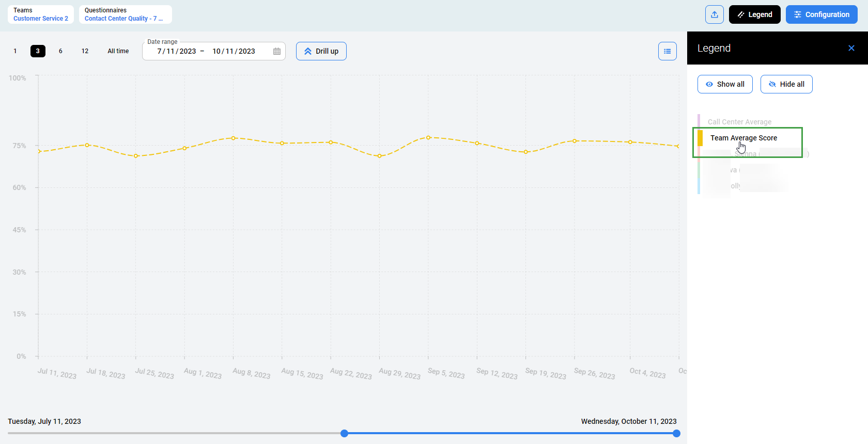Select the All time range
868x444 pixels.
click(118, 51)
